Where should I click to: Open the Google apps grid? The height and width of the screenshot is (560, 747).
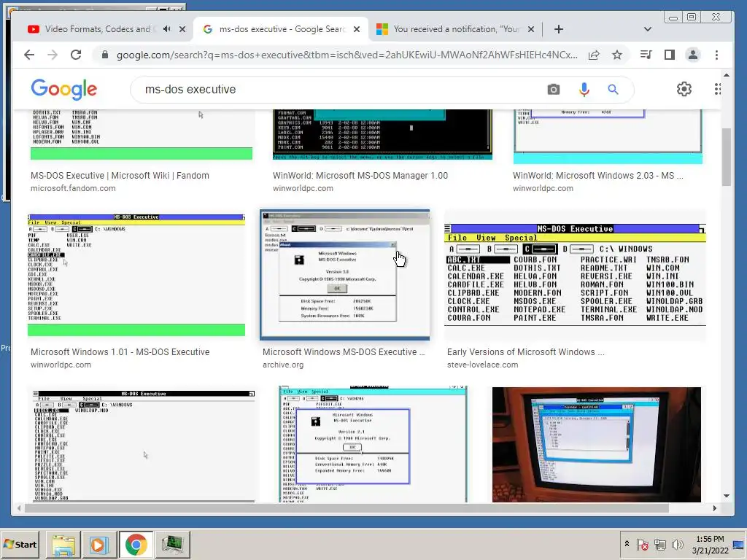[718, 89]
